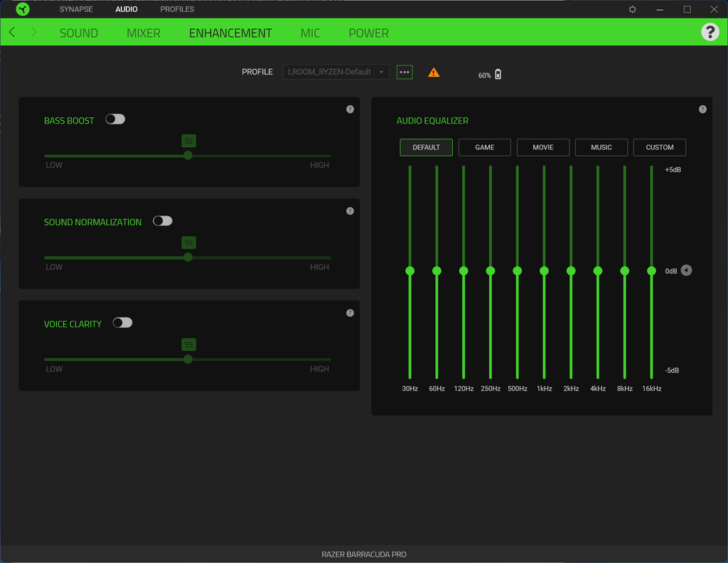Image resolution: width=728 pixels, height=563 pixels.
Task: Click the RAZER BARRACUDA PRO device label
Action: [364, 554]
